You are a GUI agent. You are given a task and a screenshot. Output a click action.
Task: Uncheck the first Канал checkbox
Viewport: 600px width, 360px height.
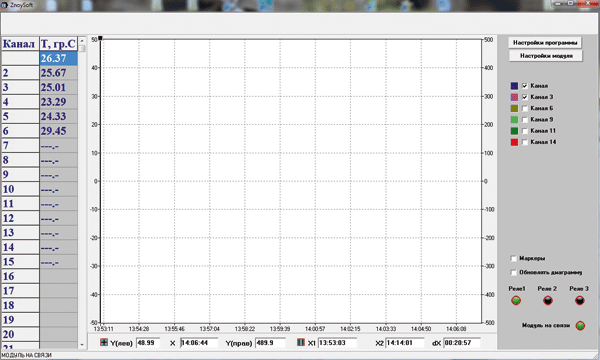(x=525, y=86)
